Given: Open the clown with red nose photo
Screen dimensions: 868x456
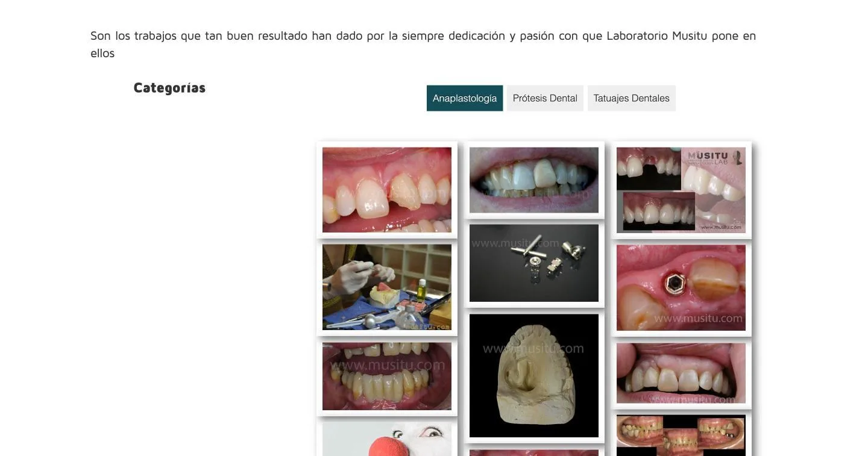Looking at the screenshot, I should point(387,439).
